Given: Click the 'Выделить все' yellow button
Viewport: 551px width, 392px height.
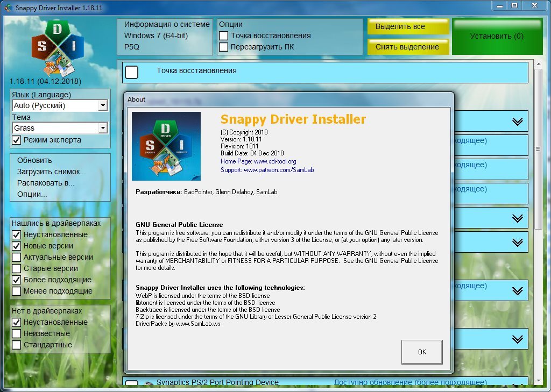Looking at the screenshot, I should click(407, 27).
